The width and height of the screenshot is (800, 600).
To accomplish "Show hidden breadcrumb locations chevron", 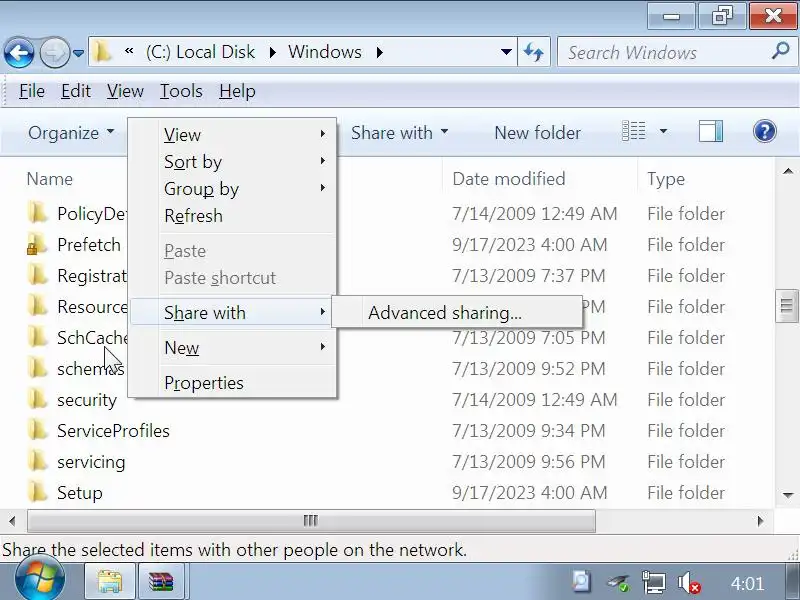I will pos(129,51).
